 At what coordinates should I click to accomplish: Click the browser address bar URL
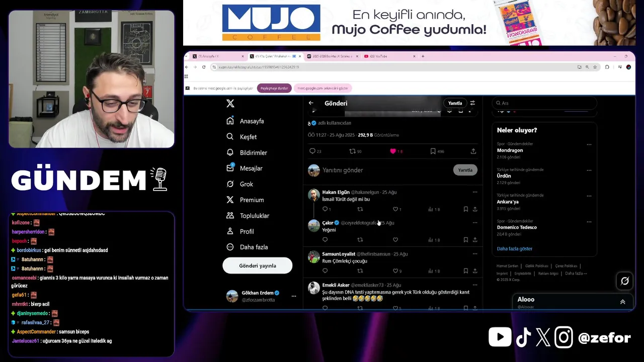point(259,67)
